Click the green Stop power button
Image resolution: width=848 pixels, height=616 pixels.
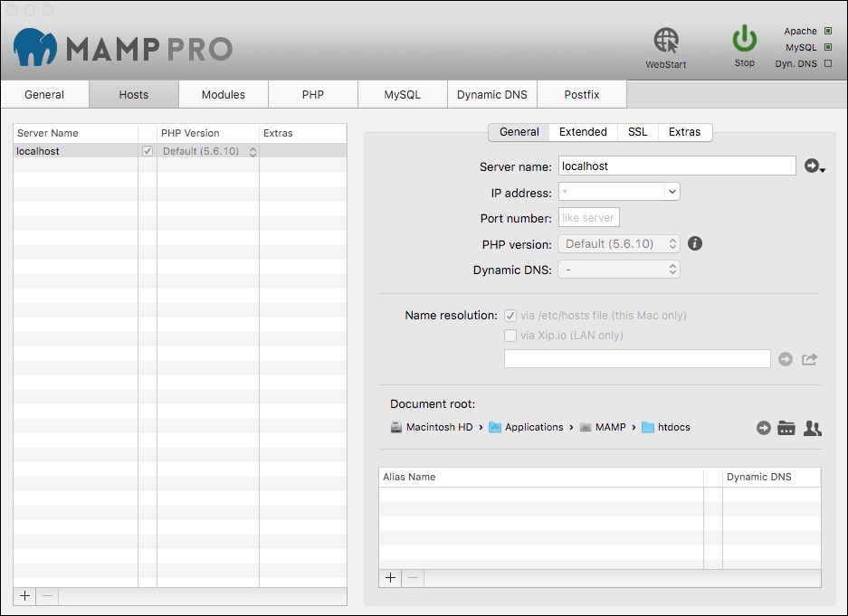click(744, 38)
